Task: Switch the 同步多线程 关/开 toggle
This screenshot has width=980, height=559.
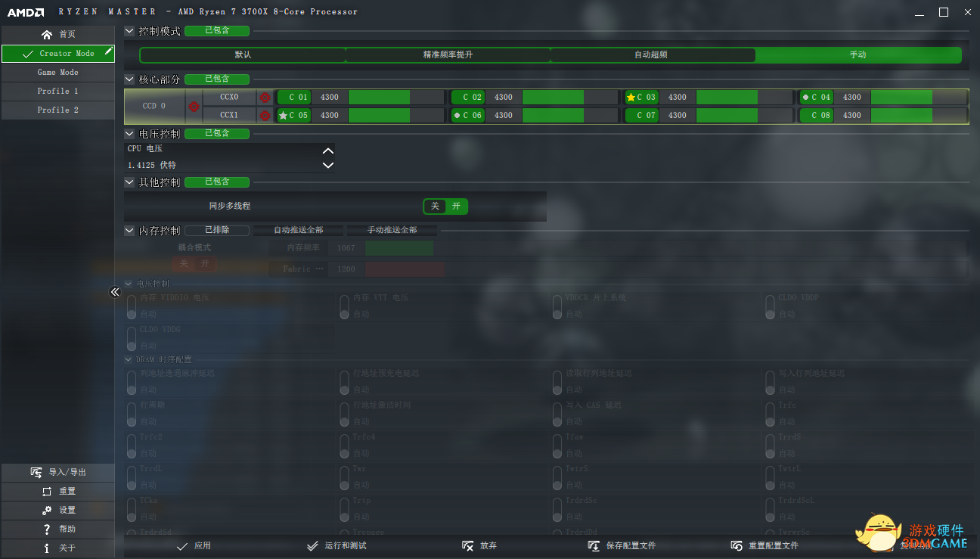Action: (x=445, y=206)
